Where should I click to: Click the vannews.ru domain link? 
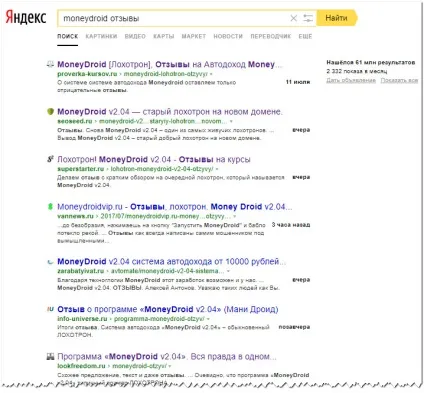pos(75,216)
